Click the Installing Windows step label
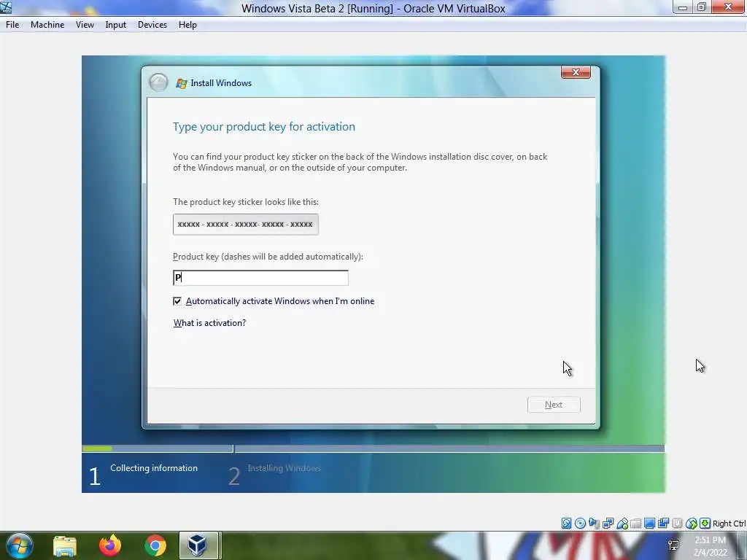Image resolution: width=747 pixels, height=560 pixels. 284,468
